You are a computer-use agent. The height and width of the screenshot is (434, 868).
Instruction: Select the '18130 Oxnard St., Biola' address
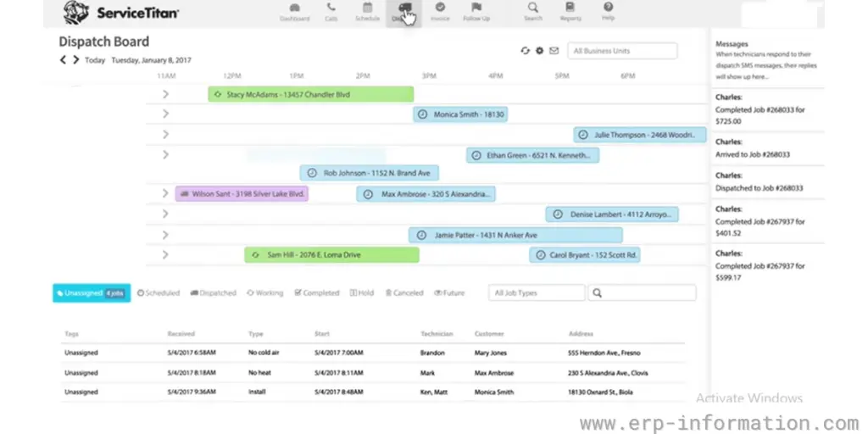click(x=601, y=392)
